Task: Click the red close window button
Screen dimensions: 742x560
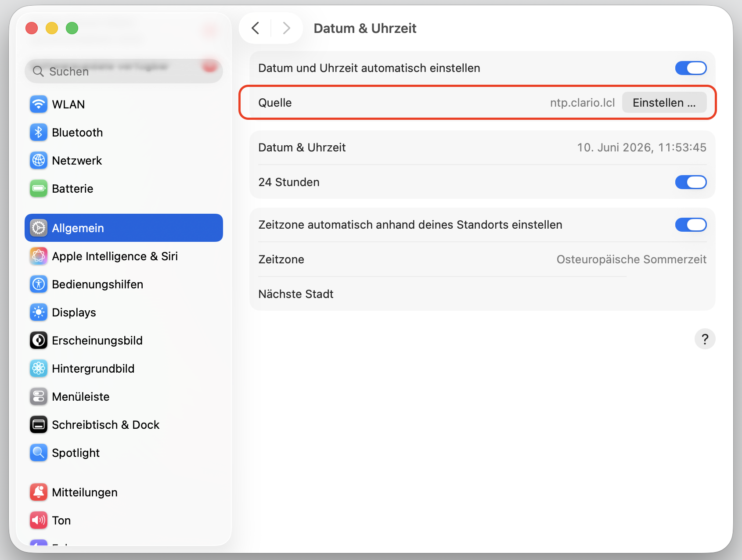Action: (x=32, y=28)
